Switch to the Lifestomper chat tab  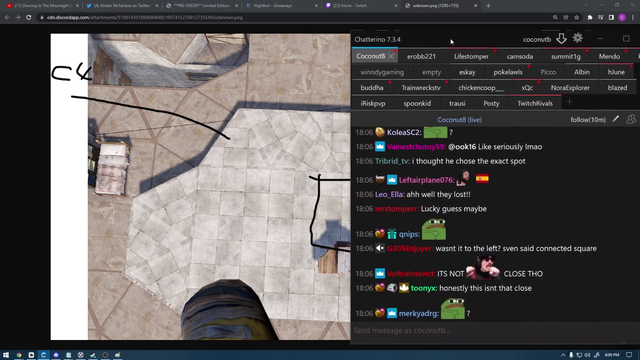(471, 56)
